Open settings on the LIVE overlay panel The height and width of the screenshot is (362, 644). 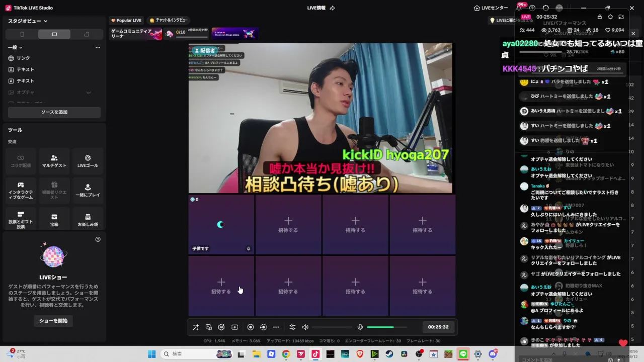click(x=610, y=17)
